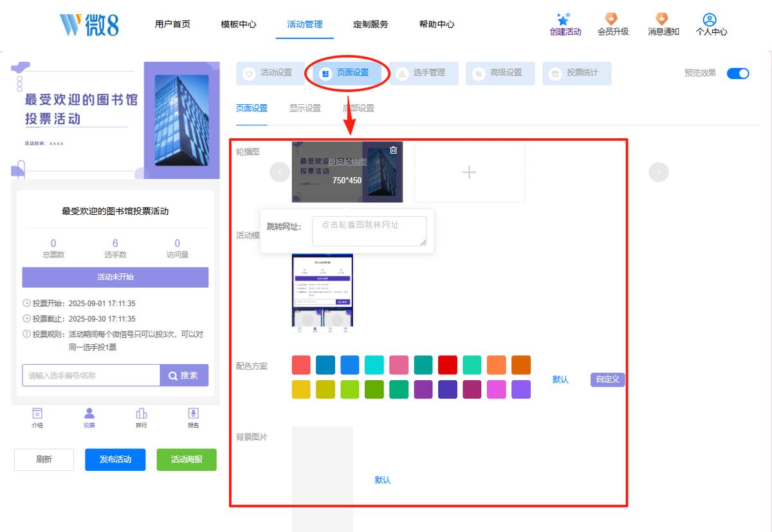Image resolution: width=772 pixels, height=532 pixels.
Task: Click the 自定义 color scheme button
Action: 607,380
